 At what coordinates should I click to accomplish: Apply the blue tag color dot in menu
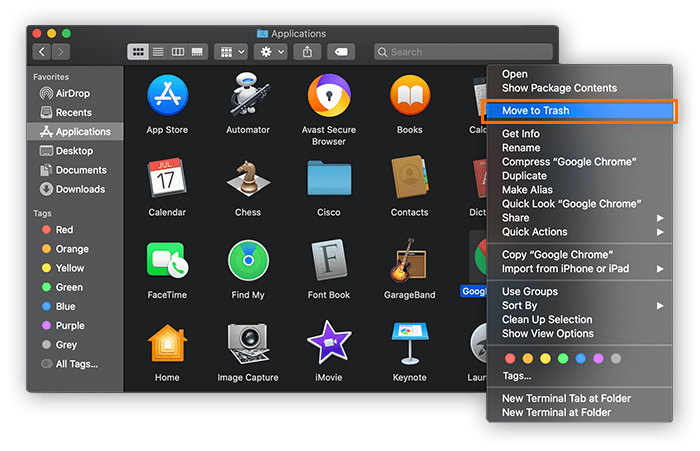tap(580, 359)
